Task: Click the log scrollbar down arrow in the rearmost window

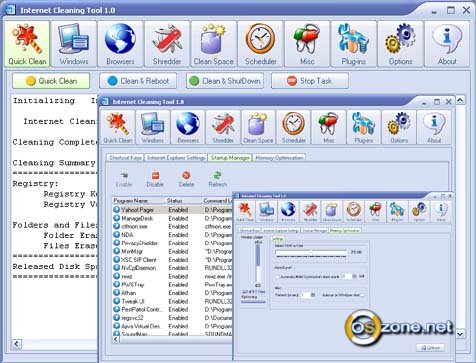Action: pos(460,334)
